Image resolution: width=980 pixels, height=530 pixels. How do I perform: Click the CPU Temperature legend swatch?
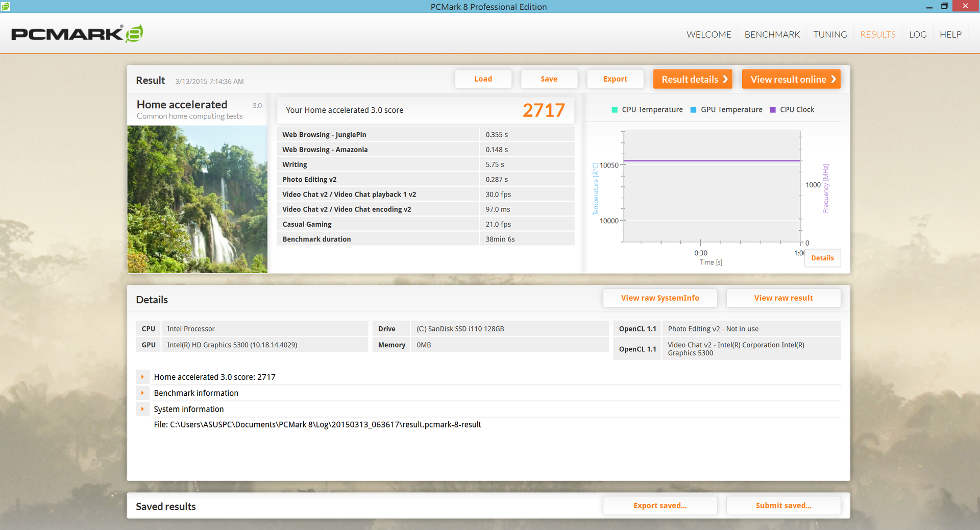(x=615, y=110)
